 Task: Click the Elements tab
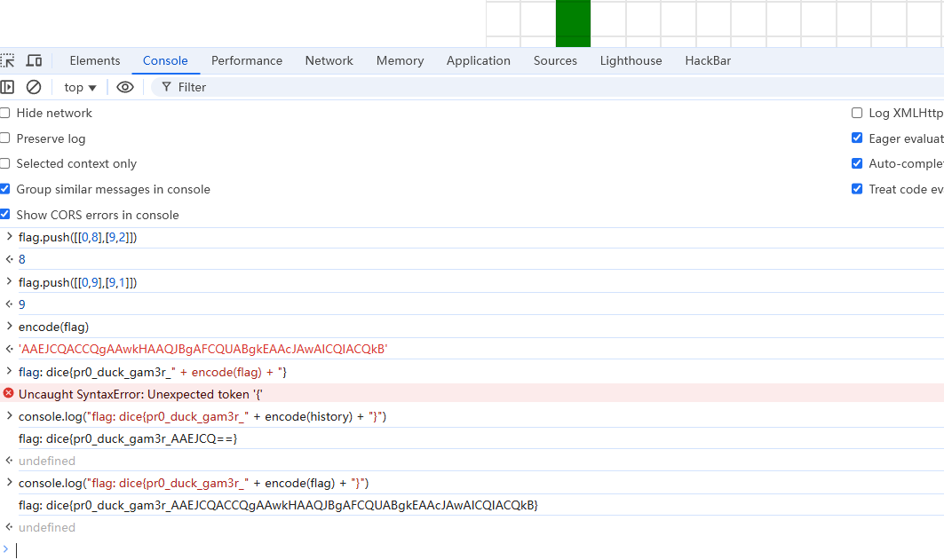tap(95, 60)
